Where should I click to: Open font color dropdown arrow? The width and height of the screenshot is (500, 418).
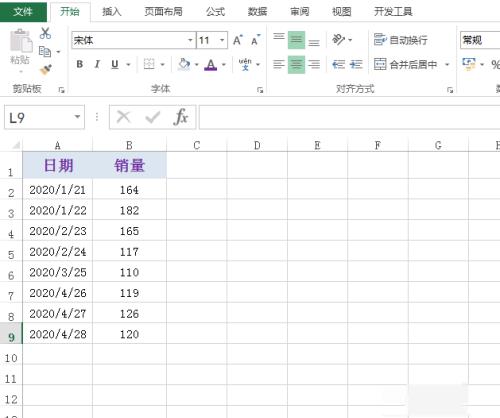(x=224, y=64)
